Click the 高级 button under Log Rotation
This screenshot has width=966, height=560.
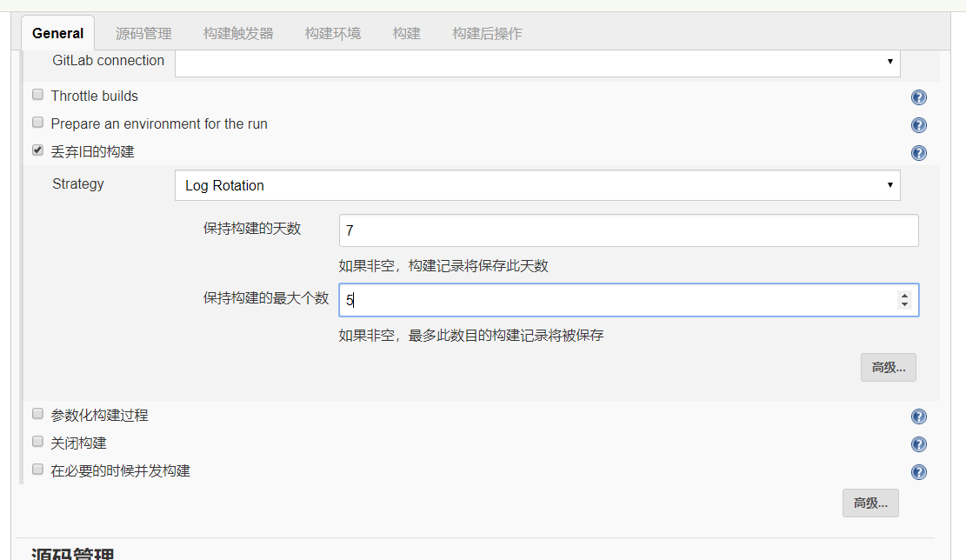pos(888,367)
